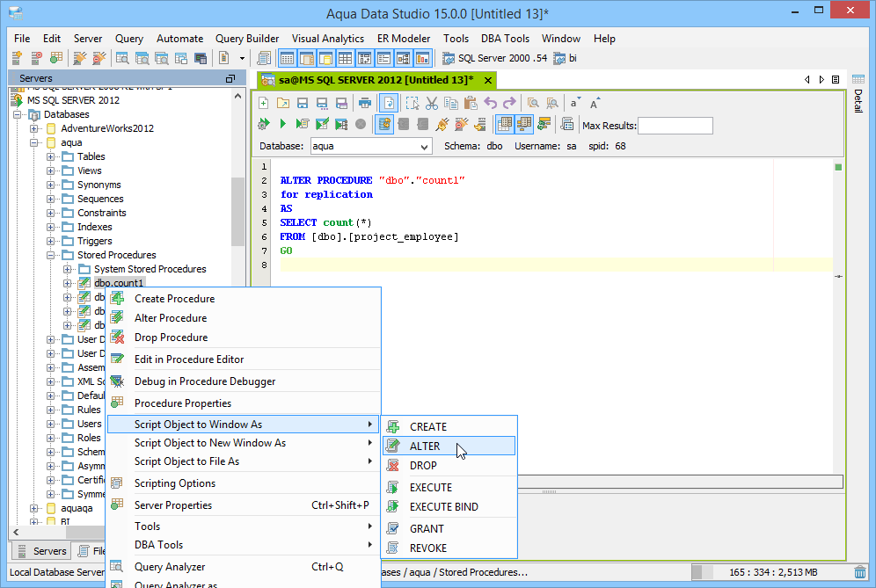Screen dimensions: 876x588
Task: Click the New Script icon in editor toolbar
Action: point(264,103)
